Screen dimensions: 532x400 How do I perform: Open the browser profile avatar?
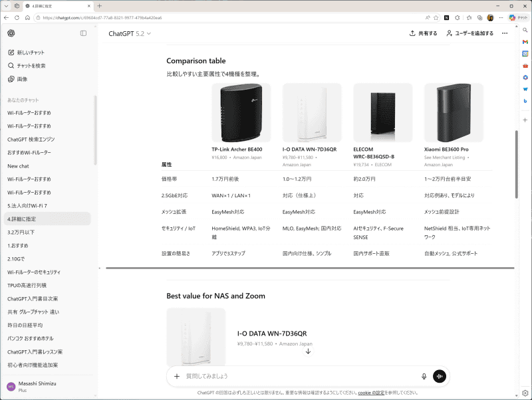(490, 18)
